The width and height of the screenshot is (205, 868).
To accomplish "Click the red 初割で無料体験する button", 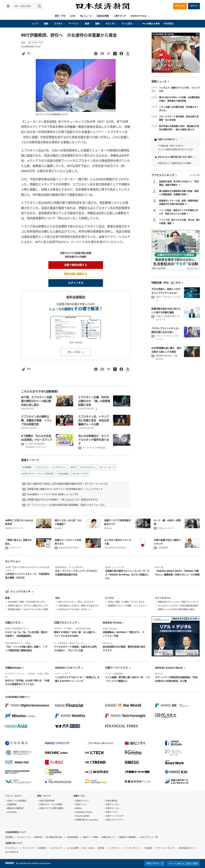I will (76, 265).
